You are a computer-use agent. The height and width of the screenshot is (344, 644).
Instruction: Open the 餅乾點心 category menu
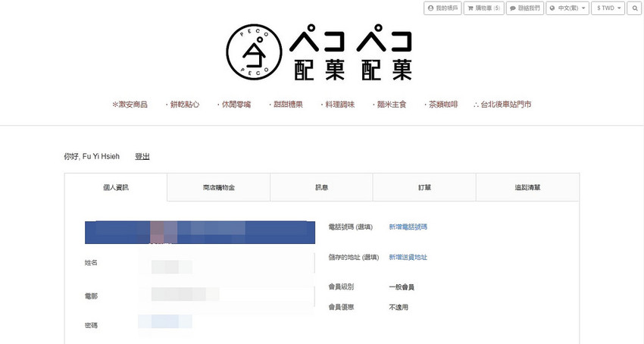pos(183,105)
